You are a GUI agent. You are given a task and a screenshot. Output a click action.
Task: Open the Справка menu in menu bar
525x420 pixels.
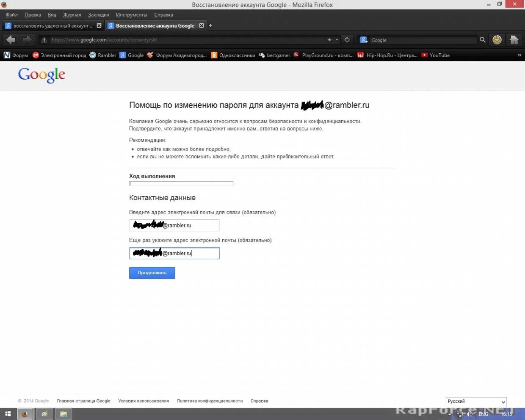(163, 15)
